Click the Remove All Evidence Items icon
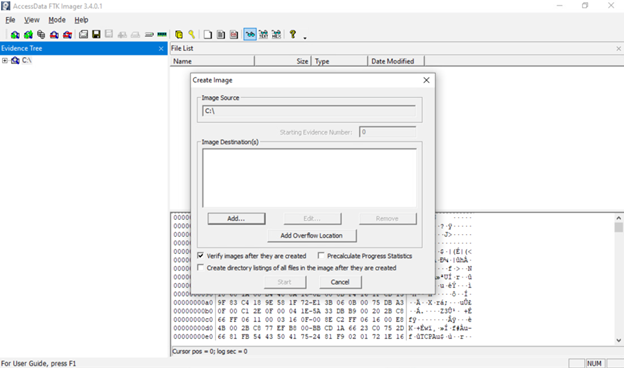Viewport: 624px width, 368px height. tap(67, 35)
